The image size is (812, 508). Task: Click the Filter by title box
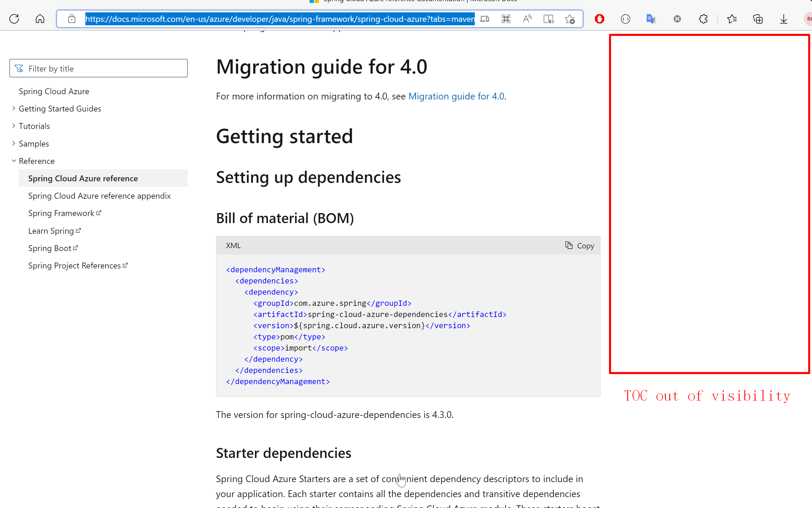pos(98,68)
